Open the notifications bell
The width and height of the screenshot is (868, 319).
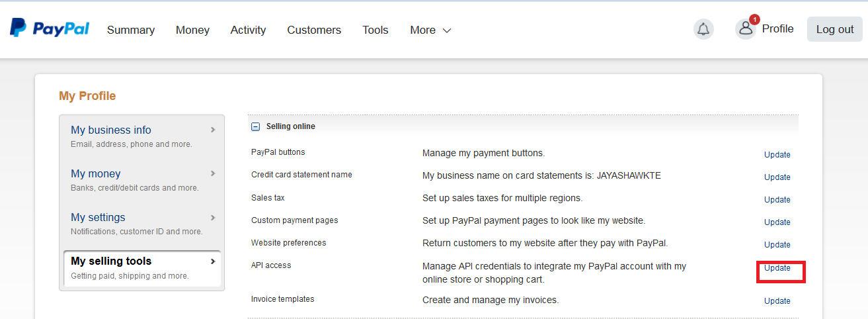(703, 29)
